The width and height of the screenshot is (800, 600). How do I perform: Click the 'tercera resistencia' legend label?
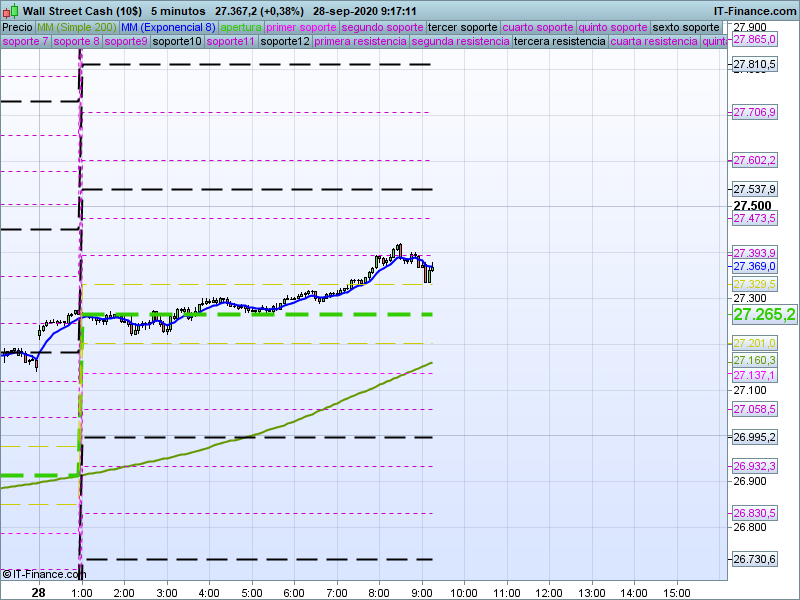click(559, 42)
